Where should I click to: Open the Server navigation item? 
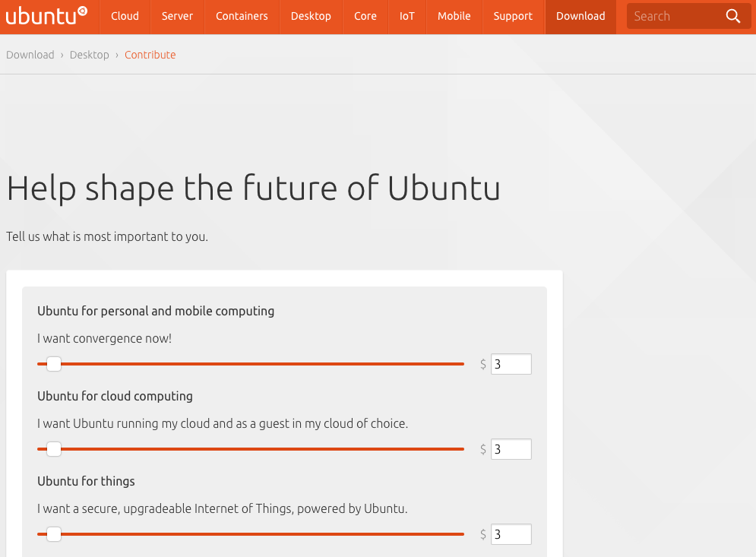(x=177, y=16)
